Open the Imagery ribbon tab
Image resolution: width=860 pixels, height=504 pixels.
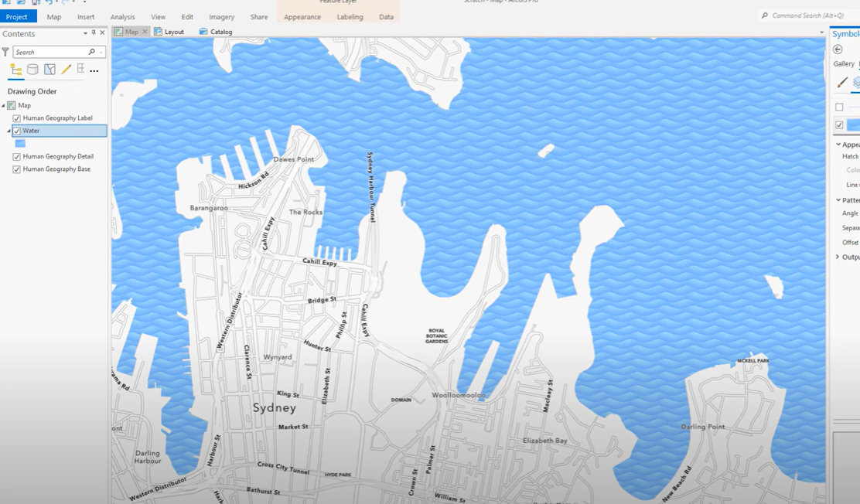223,16
